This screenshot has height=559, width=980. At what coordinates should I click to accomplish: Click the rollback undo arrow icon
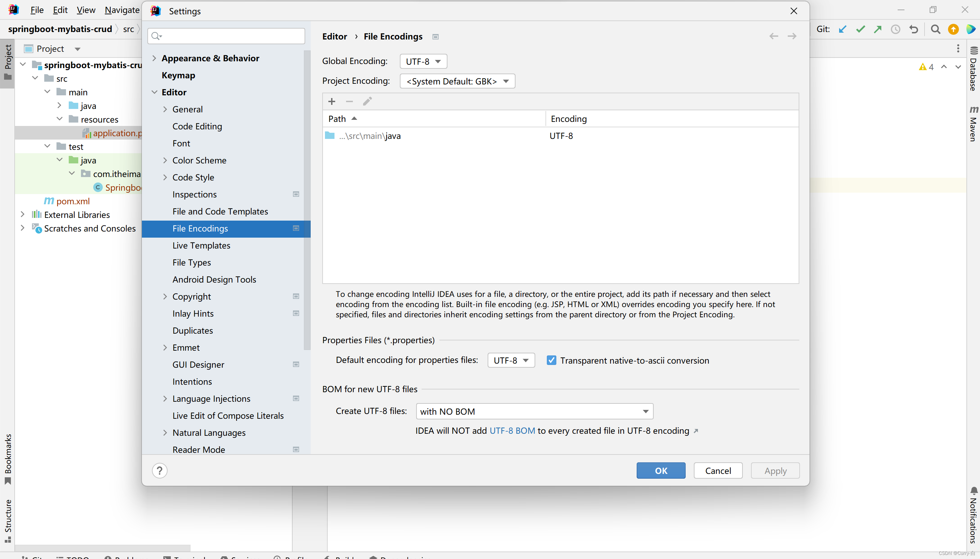coord(914,29)
